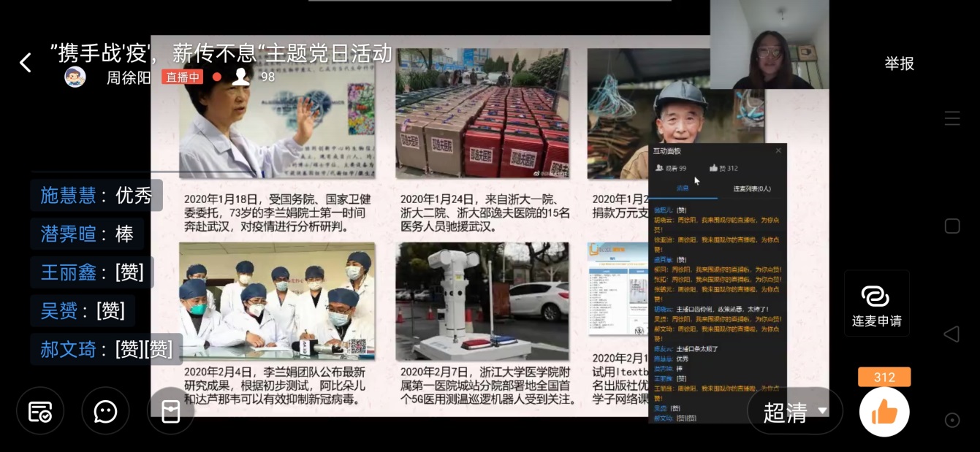980x452 pixels.
Task: Open the chat comment bubble icon
Action: pos(106,411)
